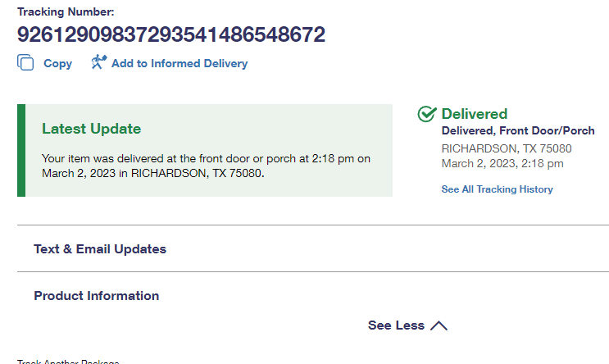Click the Informed Delivery mail carrier icon
The image size is (609, 364).
coord(98,62)
